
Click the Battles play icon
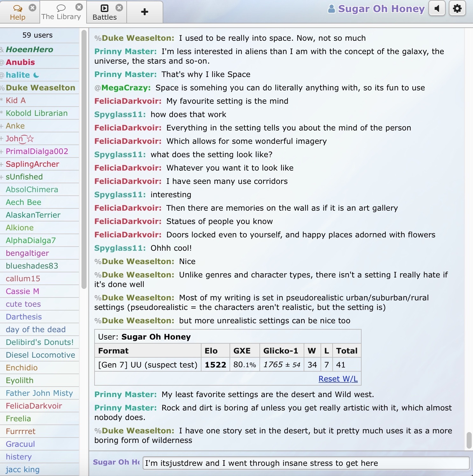(104, 8)
